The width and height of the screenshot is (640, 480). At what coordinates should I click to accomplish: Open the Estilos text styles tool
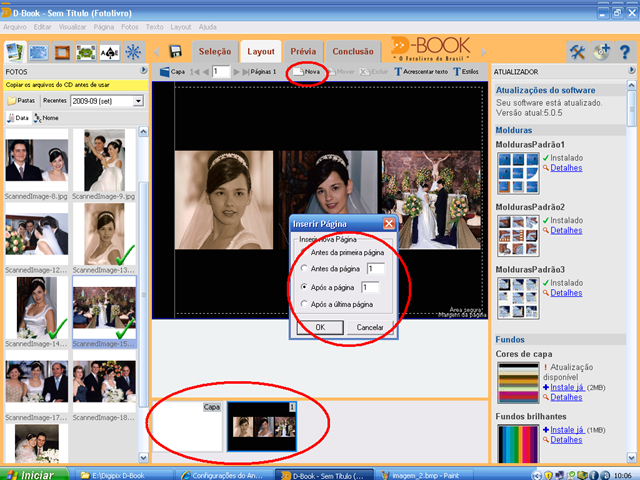[x=466, y=72]
